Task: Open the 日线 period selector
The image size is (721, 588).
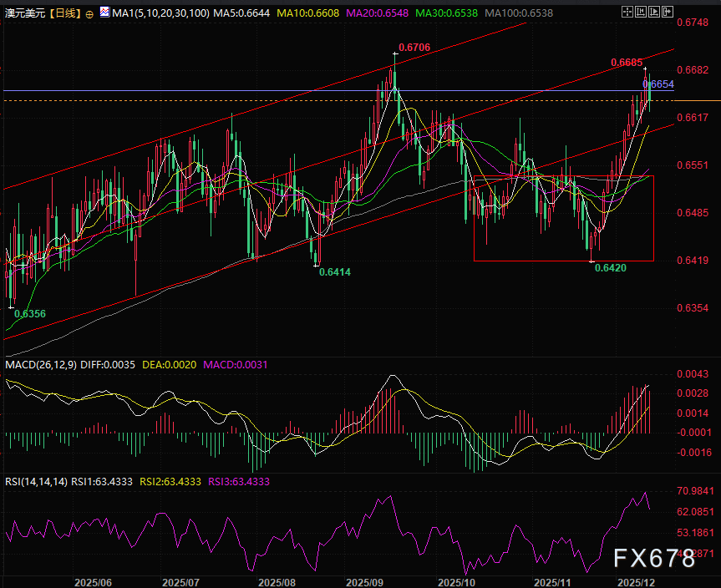Action: click(x=64, y=14)
